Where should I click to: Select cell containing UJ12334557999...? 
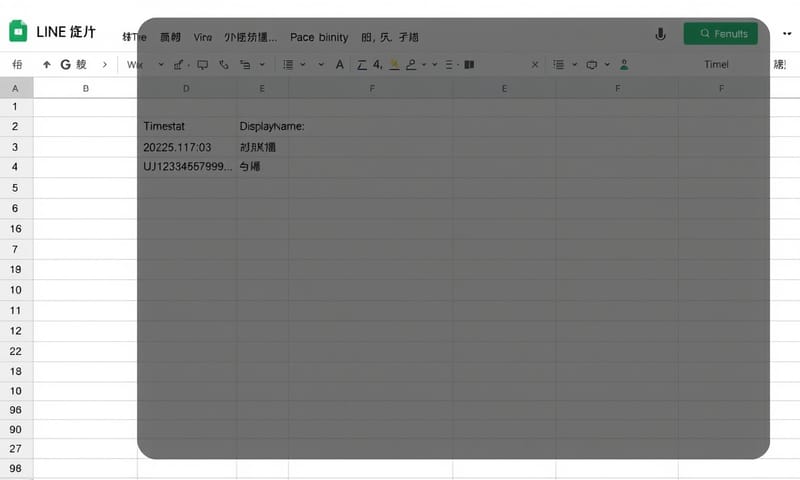point(187,166)
